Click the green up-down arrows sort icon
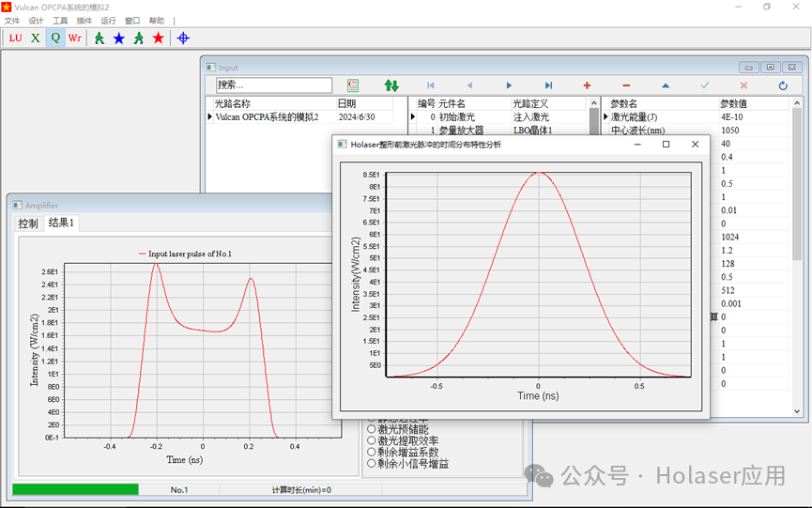 point(391,85)
